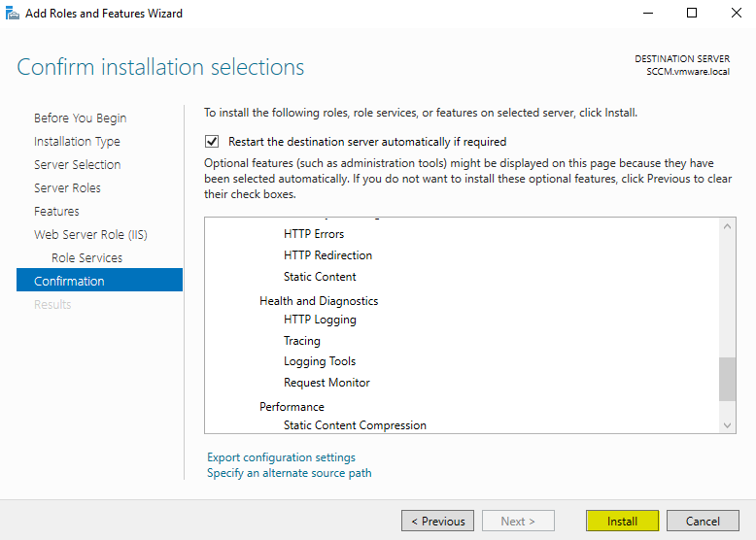
Task: Select the Features step in sidebar
Action: 56,211
